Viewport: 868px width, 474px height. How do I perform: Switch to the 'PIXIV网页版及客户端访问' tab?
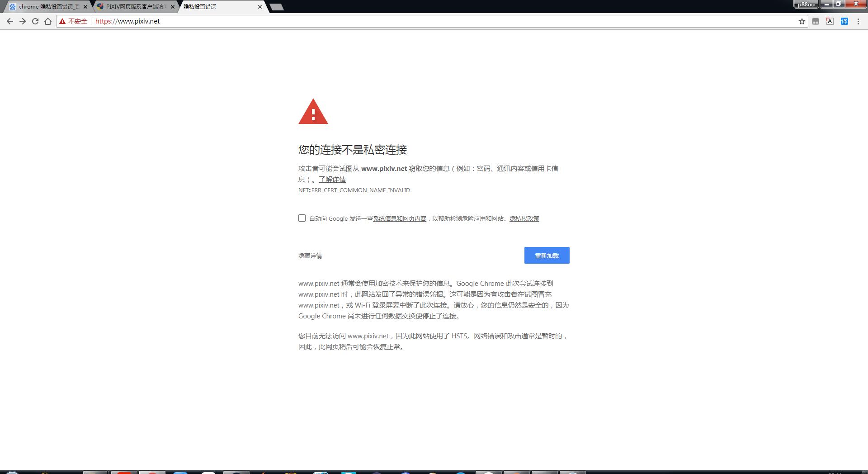(x=135, y=7)
